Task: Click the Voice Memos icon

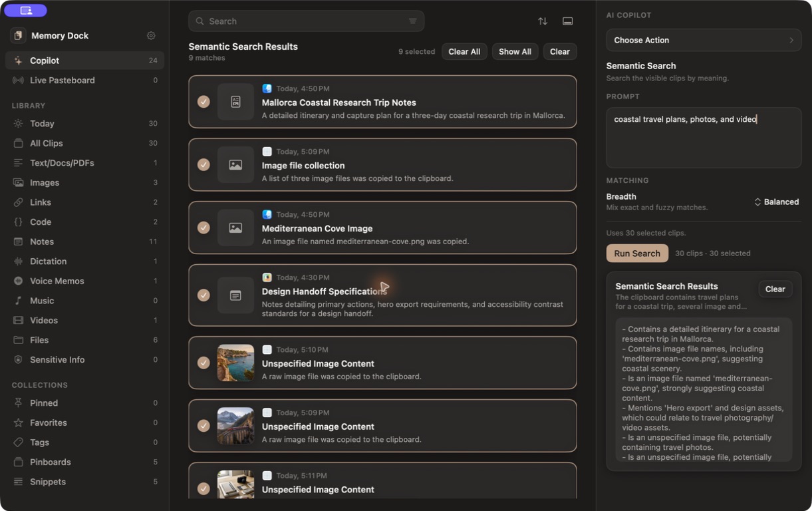Action: 18,281
